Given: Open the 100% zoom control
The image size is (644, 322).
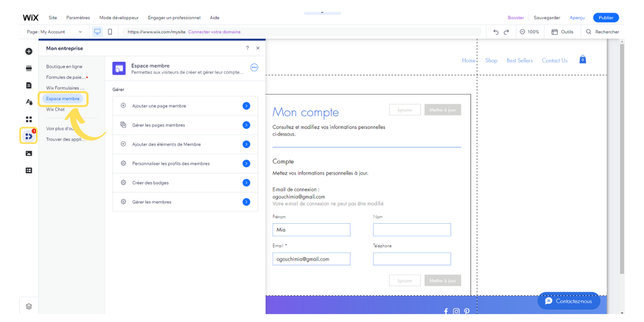Looking at the screenshot, I should point(529,32).
